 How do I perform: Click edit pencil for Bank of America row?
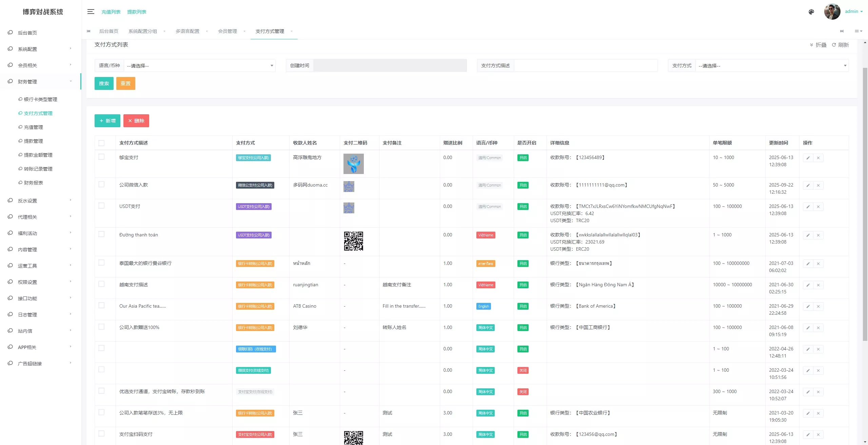pos(808,306)
